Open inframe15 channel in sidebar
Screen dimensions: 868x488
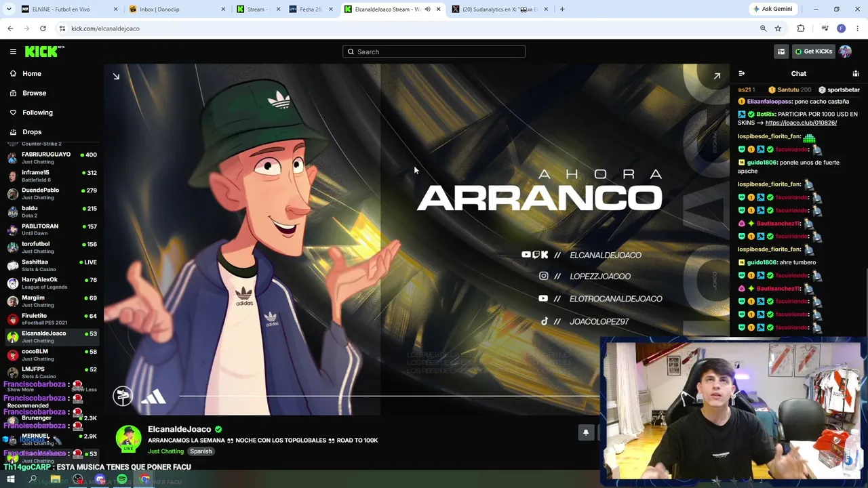[x=52, y=176]
